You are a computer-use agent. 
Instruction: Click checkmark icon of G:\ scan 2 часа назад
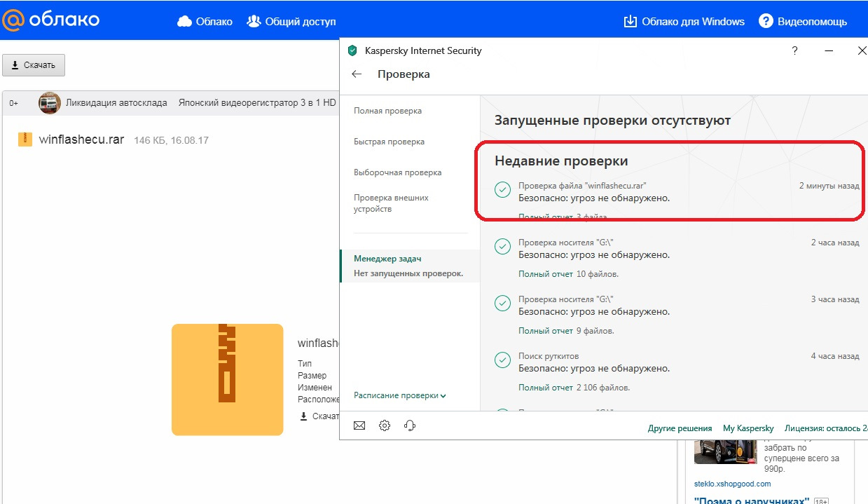pyautogui.click(x=502, y=247)
